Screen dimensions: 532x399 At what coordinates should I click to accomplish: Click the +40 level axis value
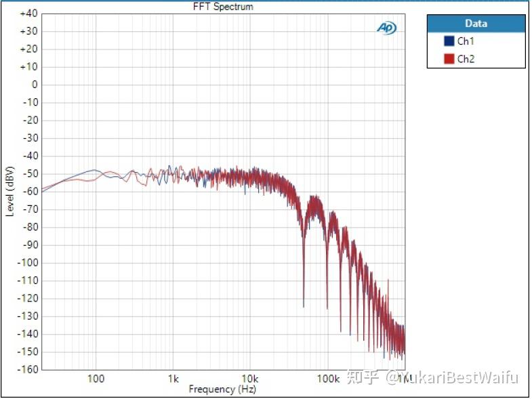(28, 14)
